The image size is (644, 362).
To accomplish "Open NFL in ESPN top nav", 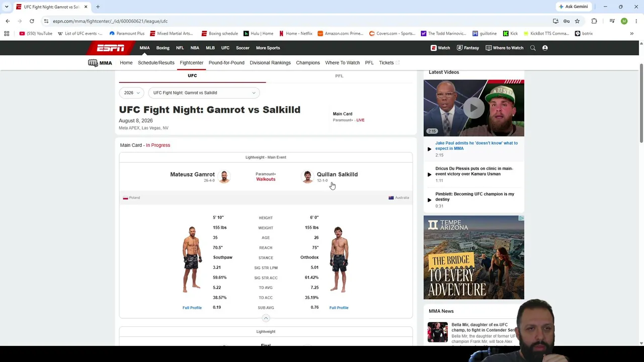I will (x=180, y=48).
